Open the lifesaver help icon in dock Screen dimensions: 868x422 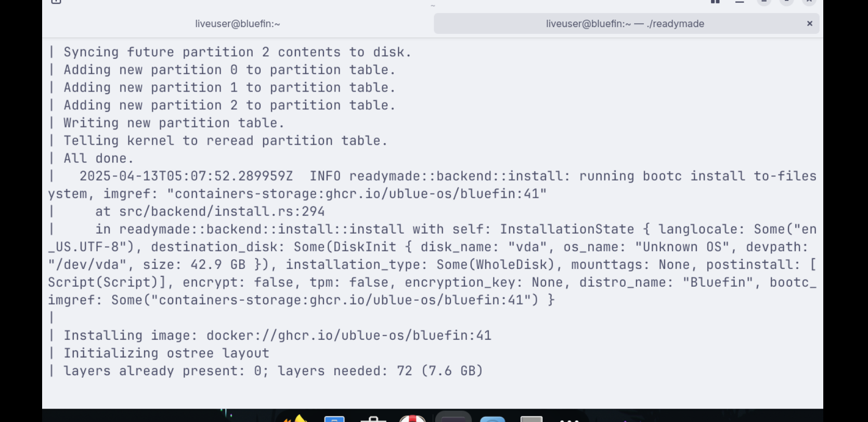coord(412,419)
